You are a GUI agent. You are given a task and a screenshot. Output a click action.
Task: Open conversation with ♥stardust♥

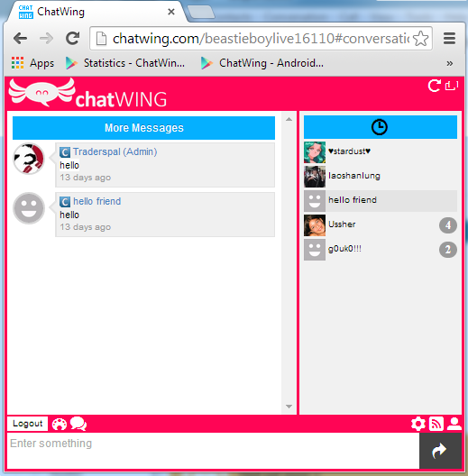click(x=381, y=151)
